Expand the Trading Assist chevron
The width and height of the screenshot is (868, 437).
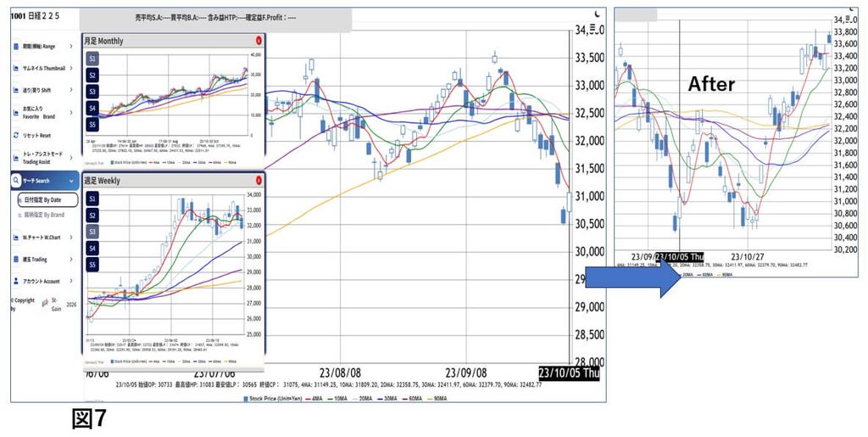(71, 159)
